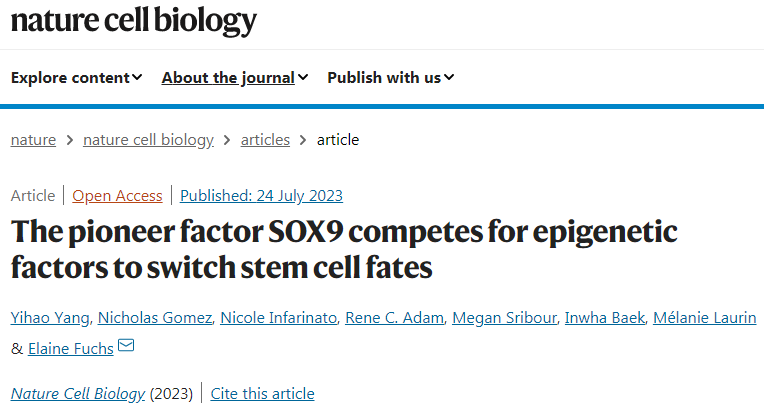Navigate to articles breadcrumb
The height and width of the screenshot is (413, 764).
(265, 139)
